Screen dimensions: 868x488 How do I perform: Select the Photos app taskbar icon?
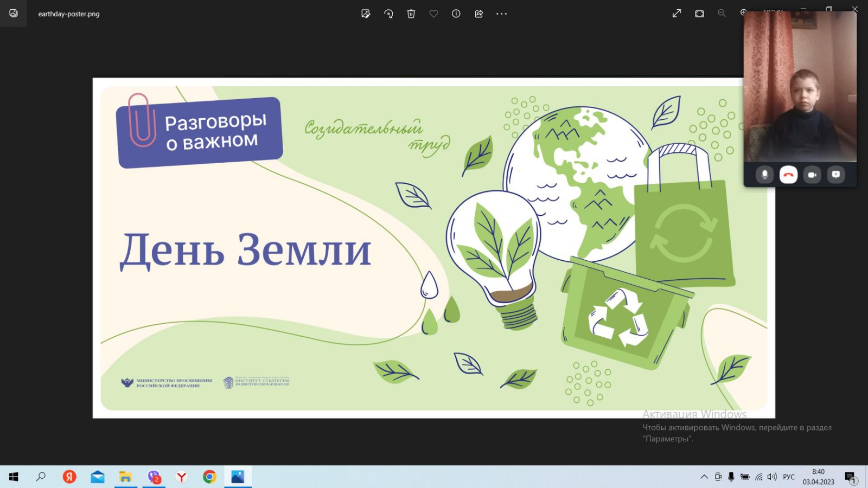coord(238,477)
